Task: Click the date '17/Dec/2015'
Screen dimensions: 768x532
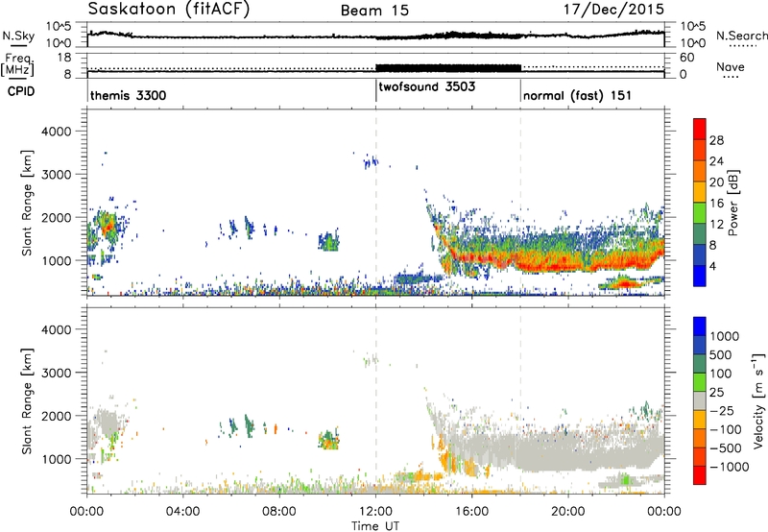Action: point(613,10)
